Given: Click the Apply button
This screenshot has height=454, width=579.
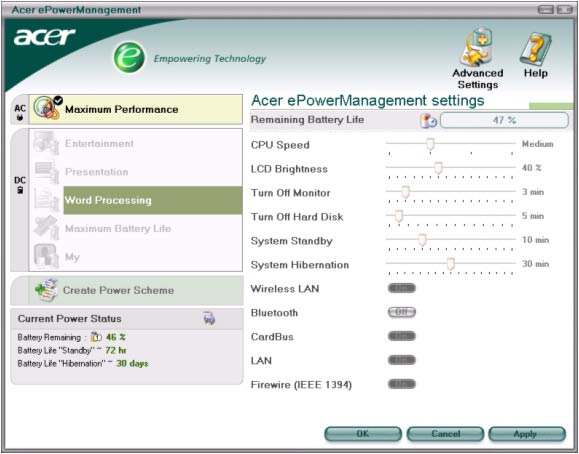Looking at the screenshot, I should (527, 434).
